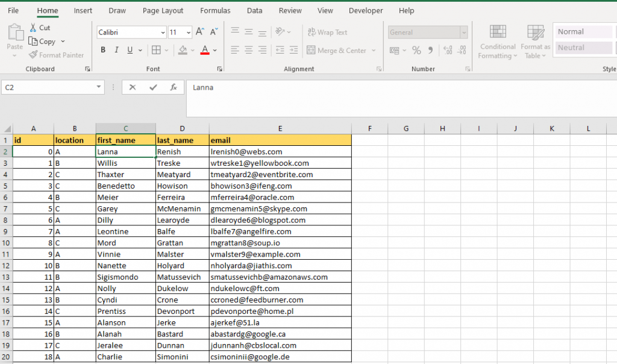This screenshot has height=364, width=617.
Task: Open the Calibri font name dropdown
Action: 162,32
